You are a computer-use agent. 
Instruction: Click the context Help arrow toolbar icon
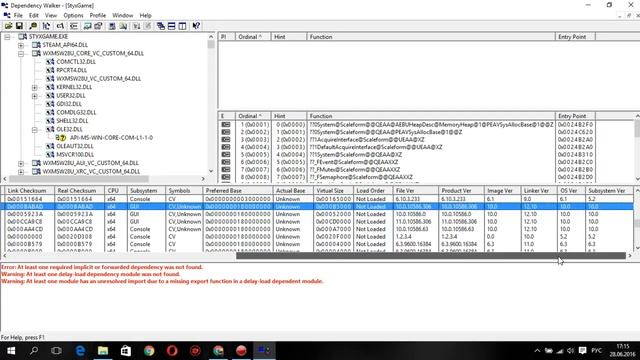point(196,26)
